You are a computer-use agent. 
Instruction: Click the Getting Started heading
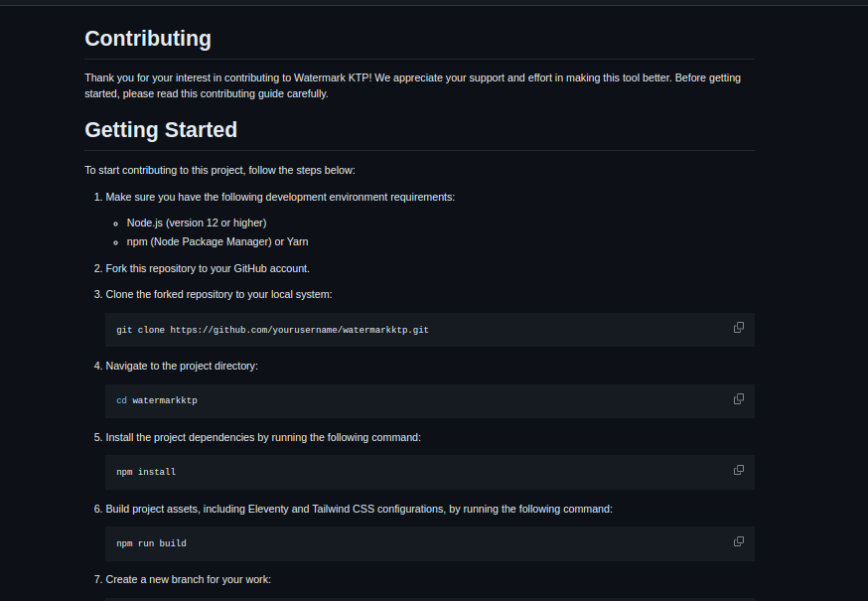click(x=161, y=129)
